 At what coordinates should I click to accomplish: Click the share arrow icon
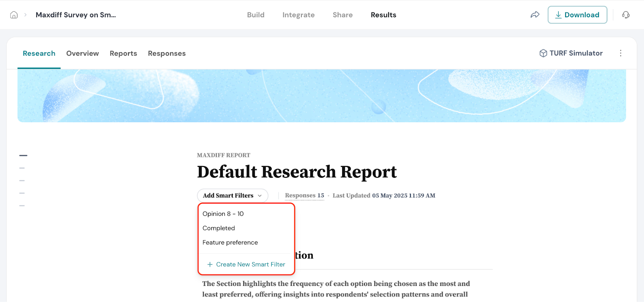[535, 15]
